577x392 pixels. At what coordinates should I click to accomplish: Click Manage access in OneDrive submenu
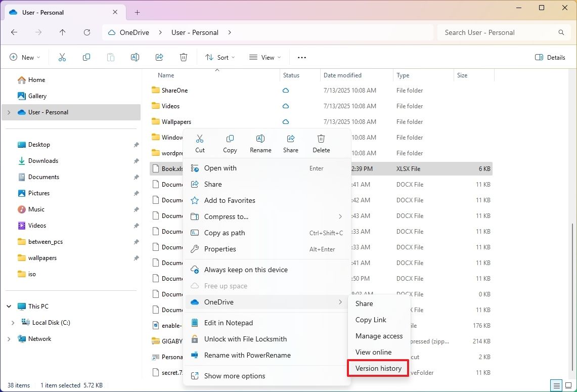(378, 336)
